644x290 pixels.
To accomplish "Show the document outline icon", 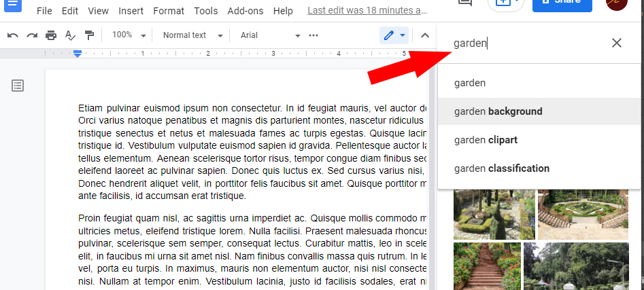I will click(x=18, y=86).
